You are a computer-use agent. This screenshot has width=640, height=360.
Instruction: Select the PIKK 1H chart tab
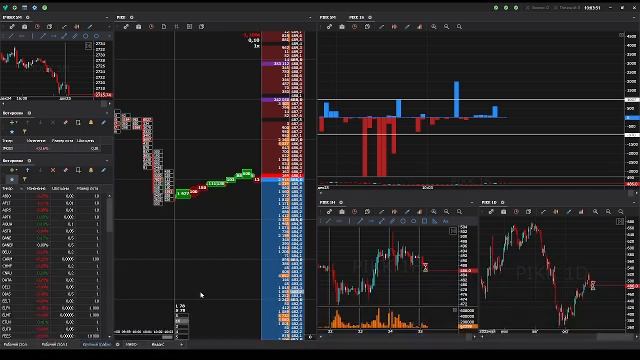tap(328, 202)
